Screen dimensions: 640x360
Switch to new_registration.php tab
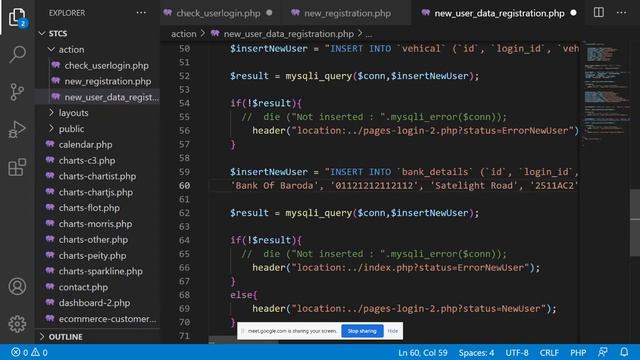[347, 13]
